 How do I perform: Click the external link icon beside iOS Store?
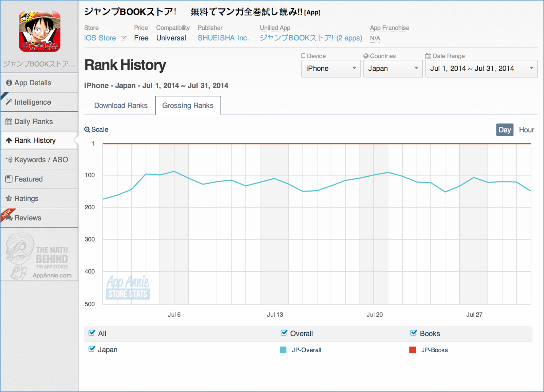123,38
